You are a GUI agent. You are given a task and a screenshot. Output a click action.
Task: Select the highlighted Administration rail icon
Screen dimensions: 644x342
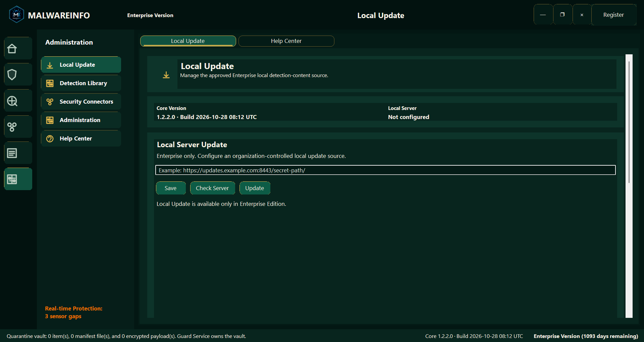[x=18, y=179]
